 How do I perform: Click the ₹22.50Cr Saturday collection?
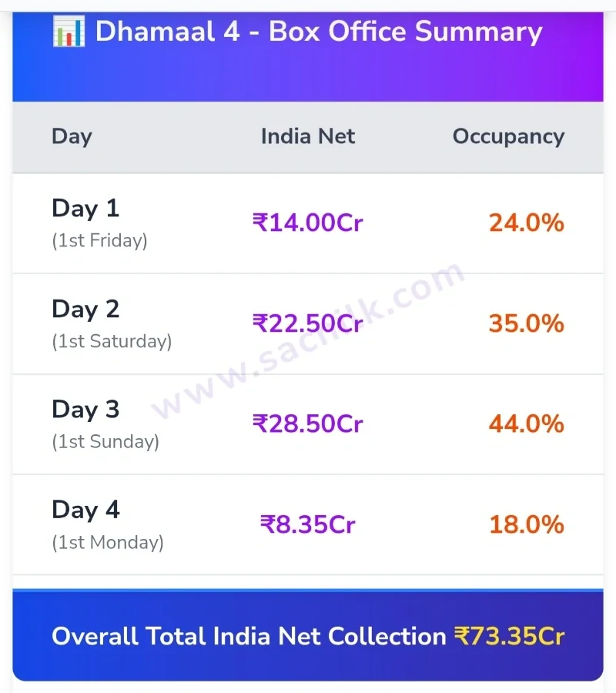[307, 323]
